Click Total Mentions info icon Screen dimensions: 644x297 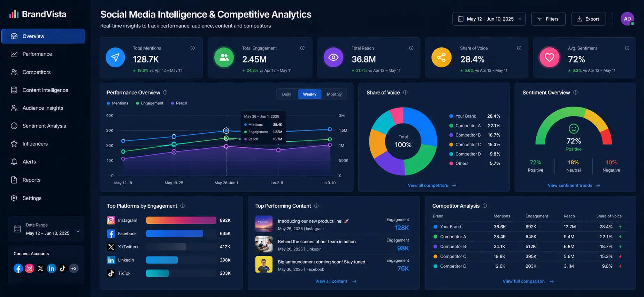click(x=193, y=48)
